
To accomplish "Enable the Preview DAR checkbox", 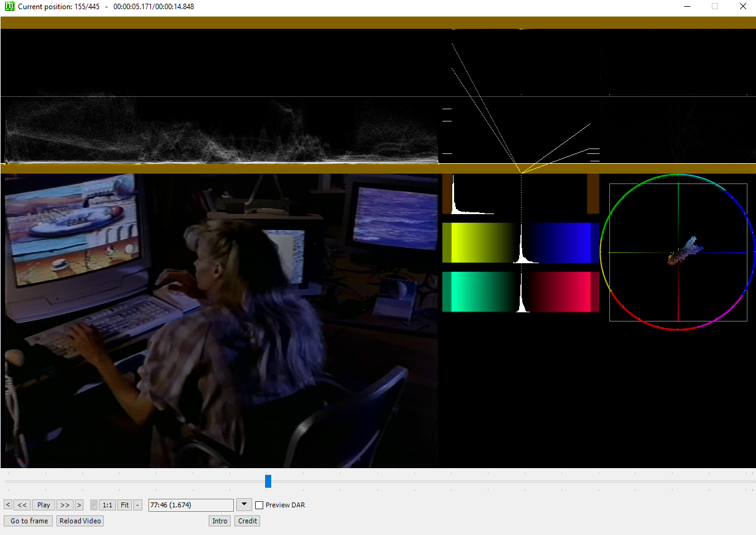I will 260,505.
